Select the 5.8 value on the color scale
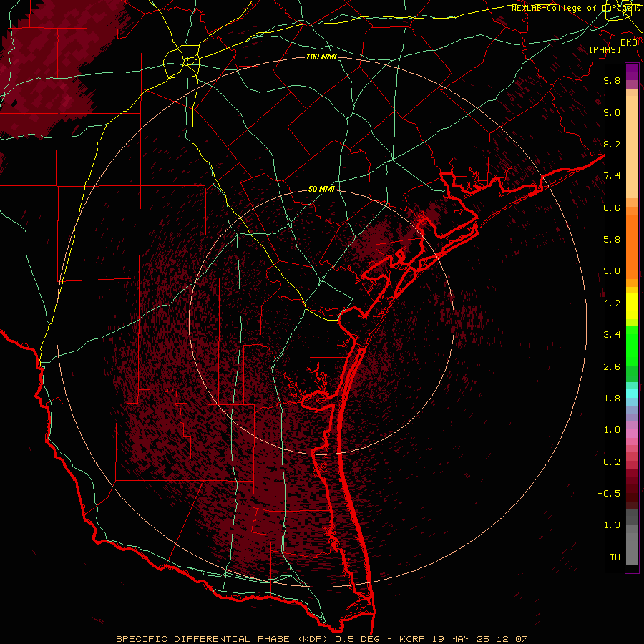Image resolution: width=644 pixels, height=644 pixels. click(x=612, y=240)
